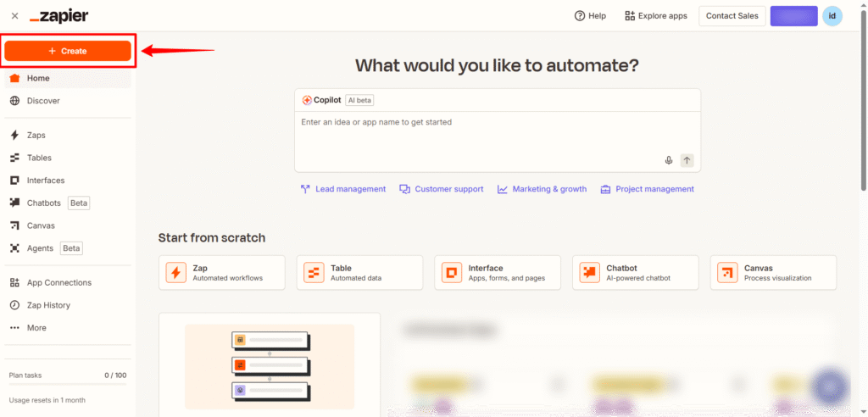Click the Interfaces square icon in sidebar
Screen dimensions: 868x417
pos(15,181)
